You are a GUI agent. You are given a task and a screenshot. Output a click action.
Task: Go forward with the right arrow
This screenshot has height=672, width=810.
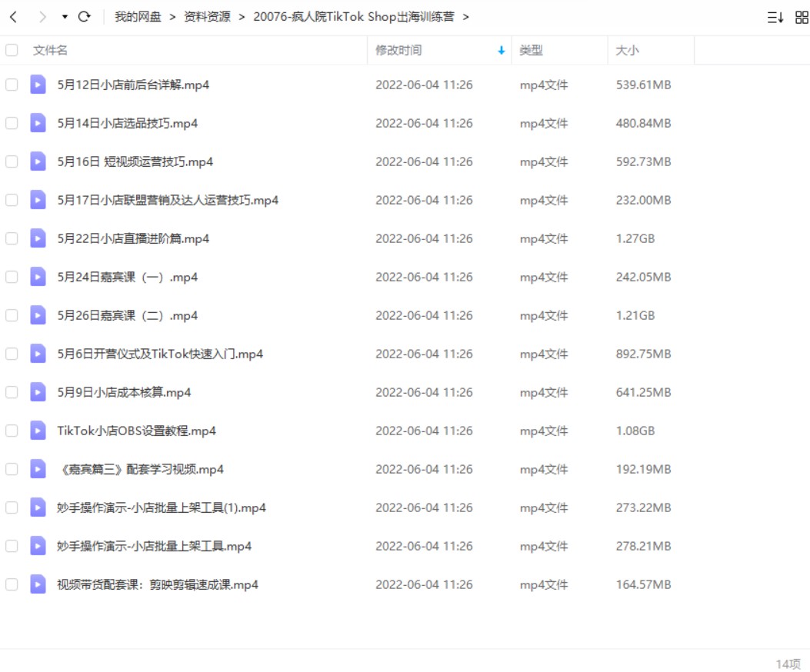(42, 17)
